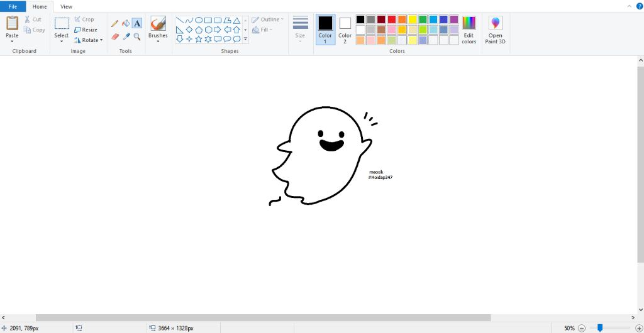Click the Resize button
This screenshot has height=333, width=644.
(86, 30)
